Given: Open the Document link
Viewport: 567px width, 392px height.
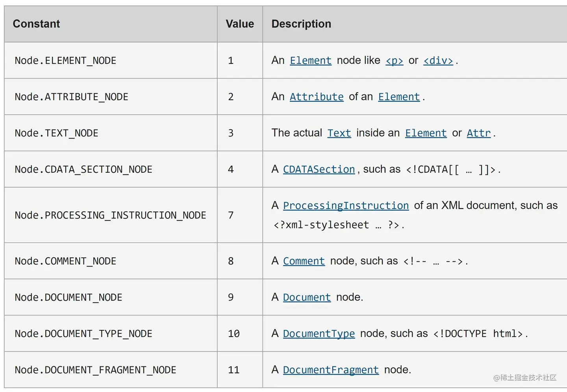Looking at the screenshot, I should [307, 297].
